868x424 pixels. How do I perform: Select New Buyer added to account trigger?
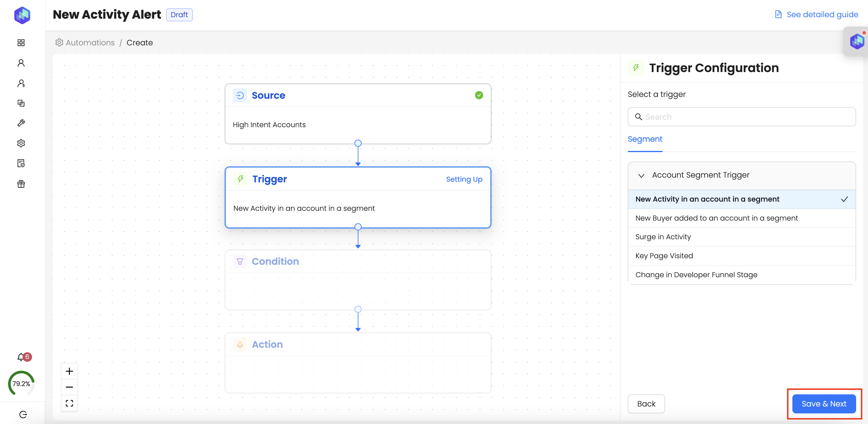(716, 218)
